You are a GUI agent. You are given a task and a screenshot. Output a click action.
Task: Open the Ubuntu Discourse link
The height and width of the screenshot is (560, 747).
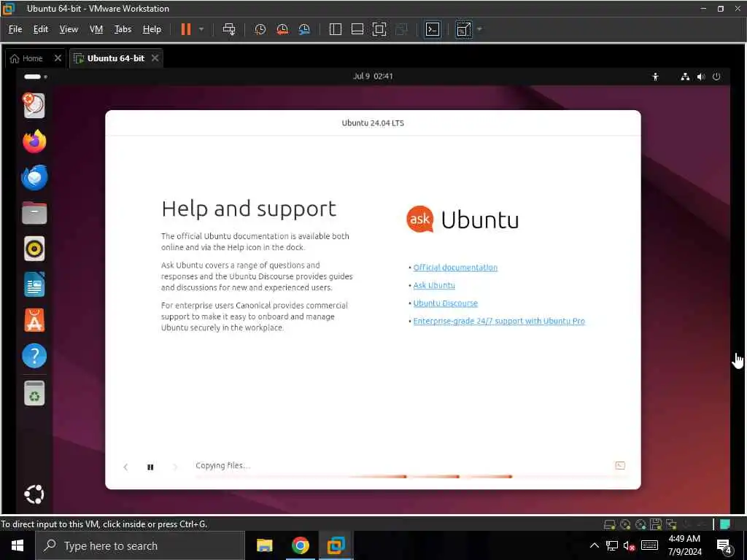pos(446,303)
